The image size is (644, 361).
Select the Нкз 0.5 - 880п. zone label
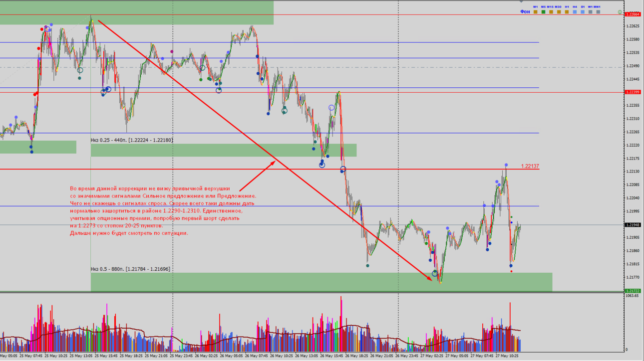130,269
